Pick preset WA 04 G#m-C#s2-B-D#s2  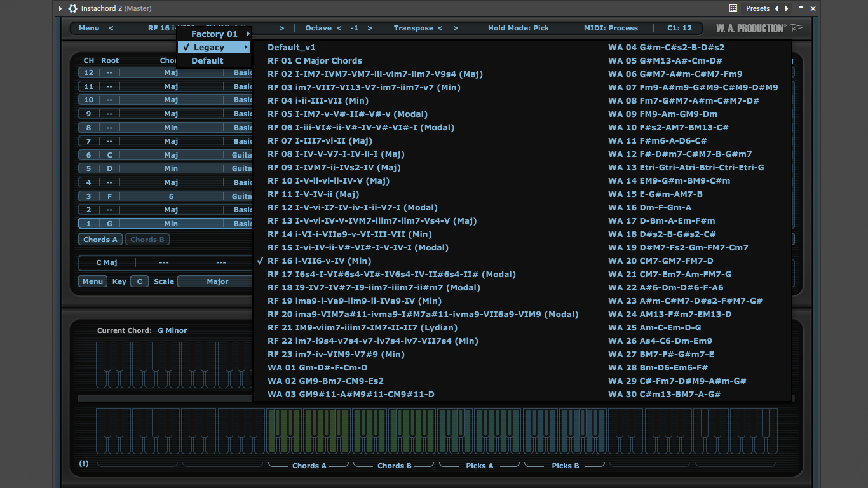click(666, 47)
